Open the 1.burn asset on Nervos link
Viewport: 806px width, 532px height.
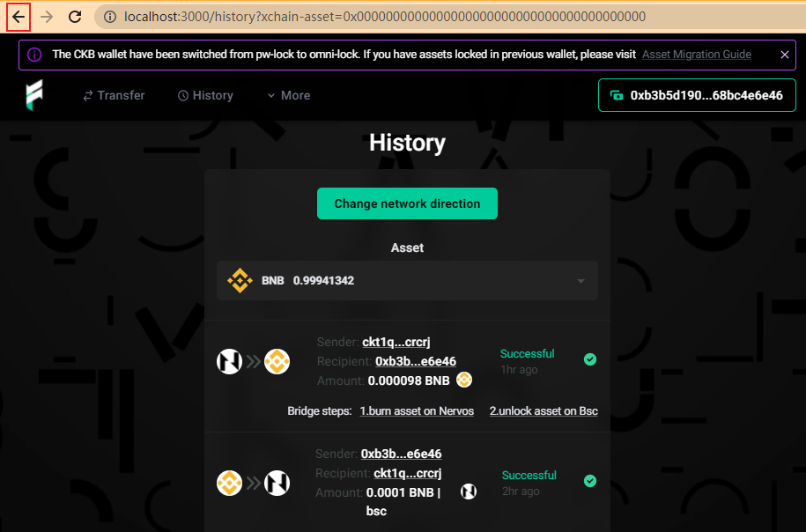click(x=417, y=411)
